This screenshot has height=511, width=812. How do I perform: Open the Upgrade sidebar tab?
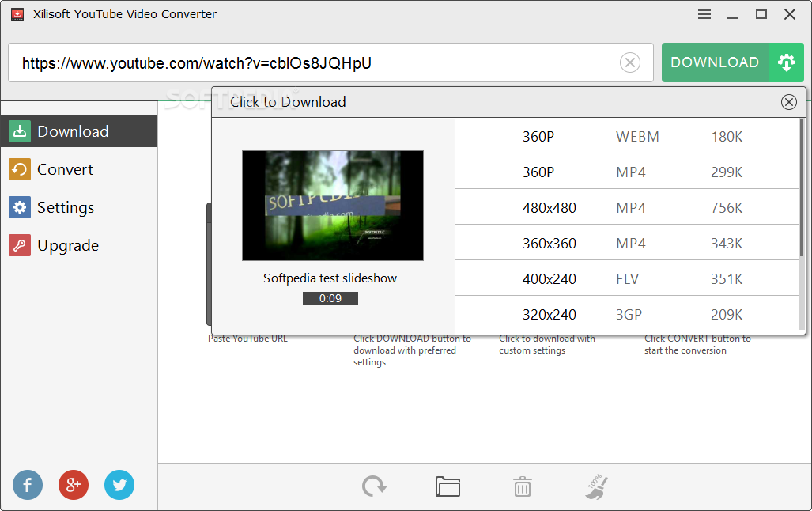pos(79,245)
